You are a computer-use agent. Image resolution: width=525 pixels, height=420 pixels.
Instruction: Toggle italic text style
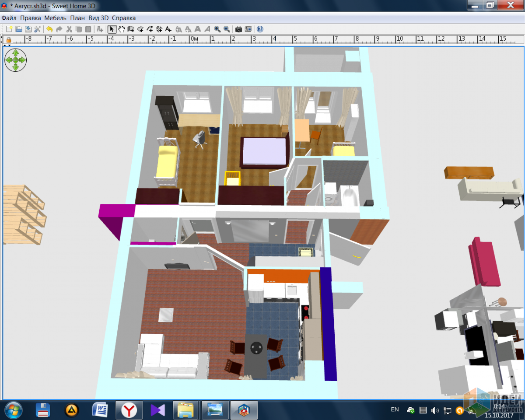207,29
